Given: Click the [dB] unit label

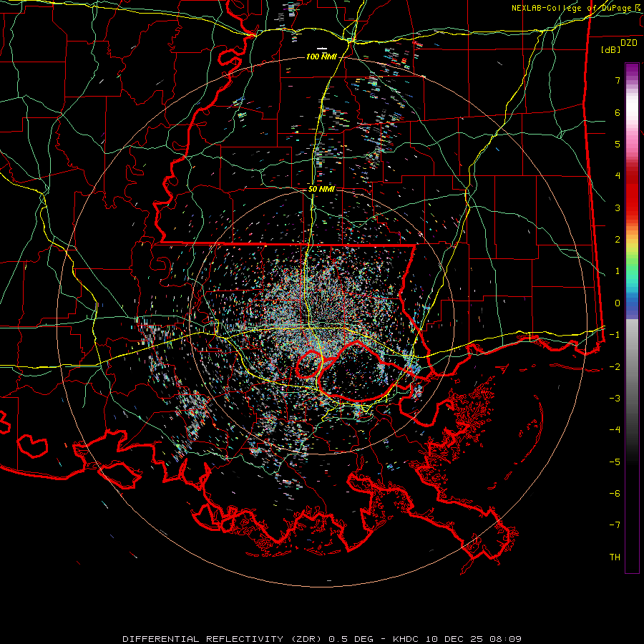Looking at the screenshot, I should click(x=611, y=49).
